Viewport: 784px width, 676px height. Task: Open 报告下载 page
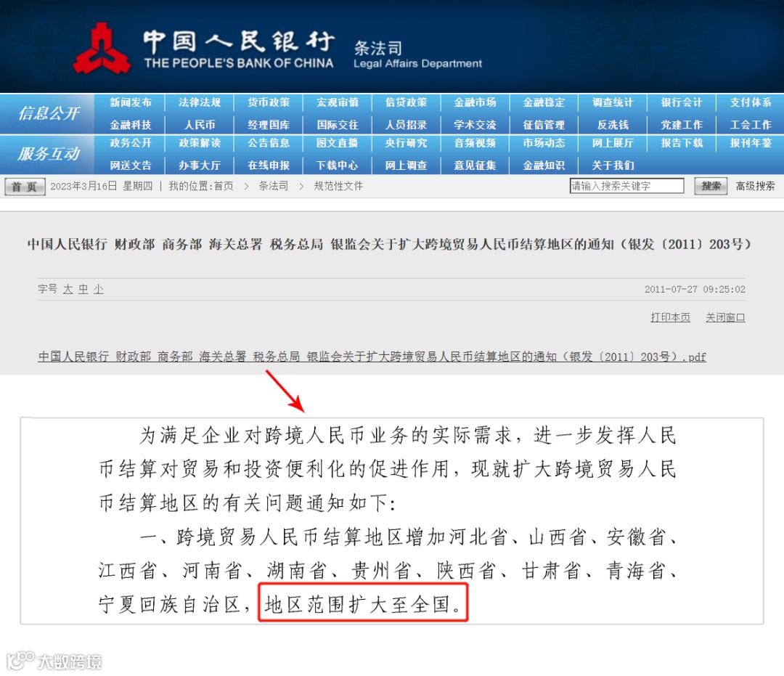[x=682, y=143]
